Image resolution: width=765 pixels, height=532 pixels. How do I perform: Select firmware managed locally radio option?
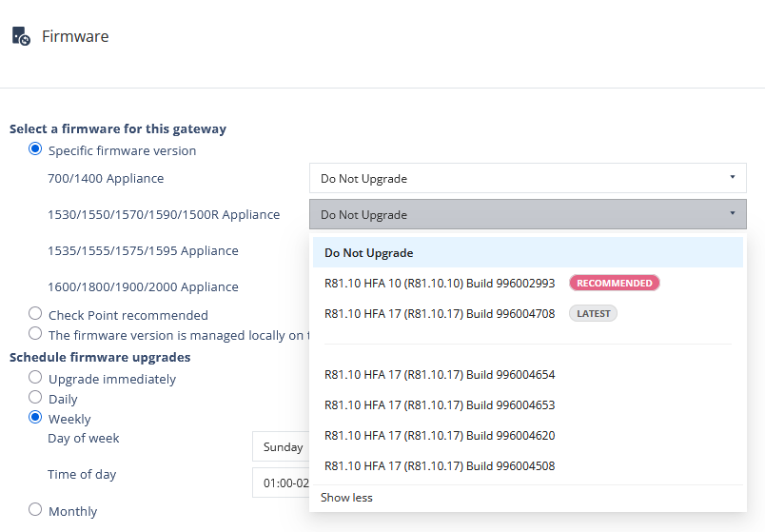[35, 333]
